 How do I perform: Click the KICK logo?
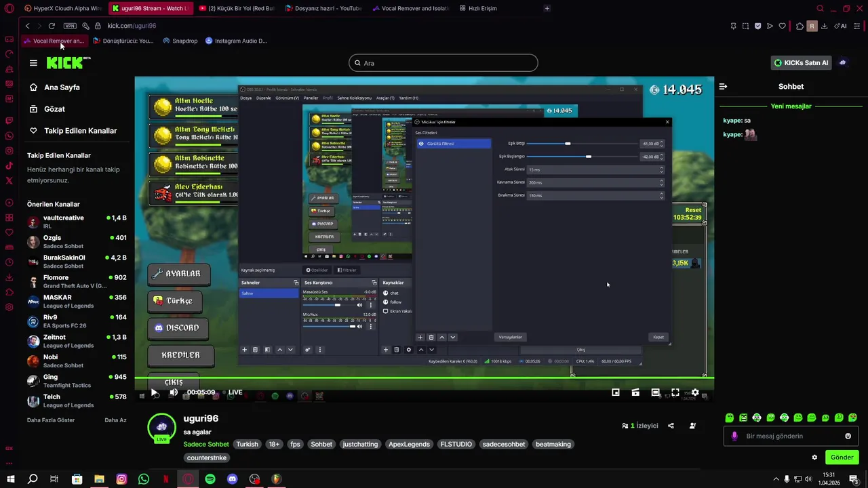[68, 63]
